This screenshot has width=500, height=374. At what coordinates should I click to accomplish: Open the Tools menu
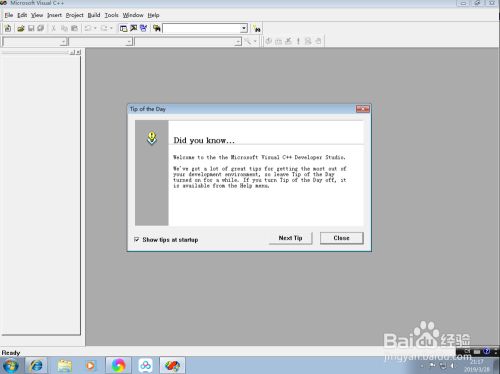[x=111, y=15]
